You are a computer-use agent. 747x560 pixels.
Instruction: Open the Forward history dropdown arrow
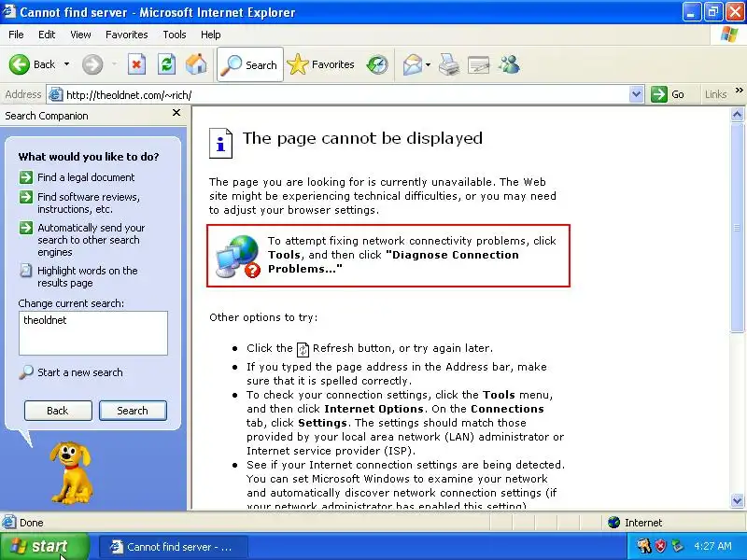(x=114, y=64)
